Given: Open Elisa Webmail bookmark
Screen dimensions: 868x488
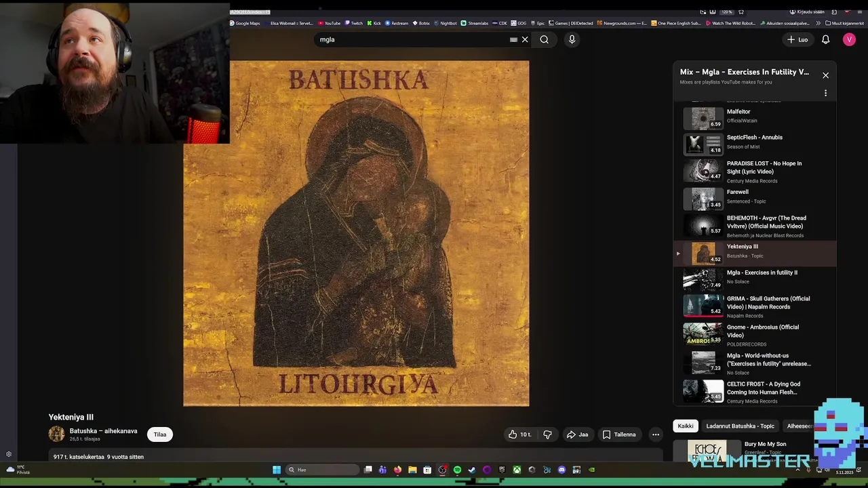Looking at the screenshot, I should 290,23.
